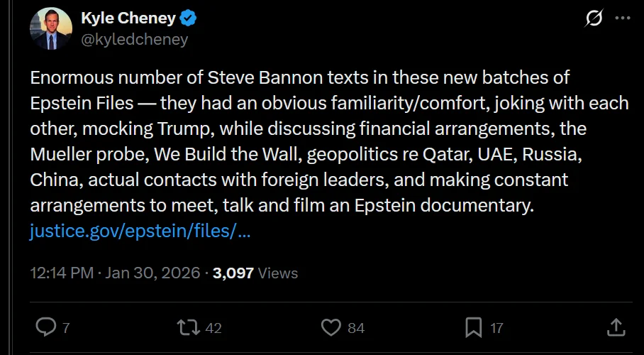The image size is (644, 355).
Task: Click the reply count of 7
Action: 66,328
